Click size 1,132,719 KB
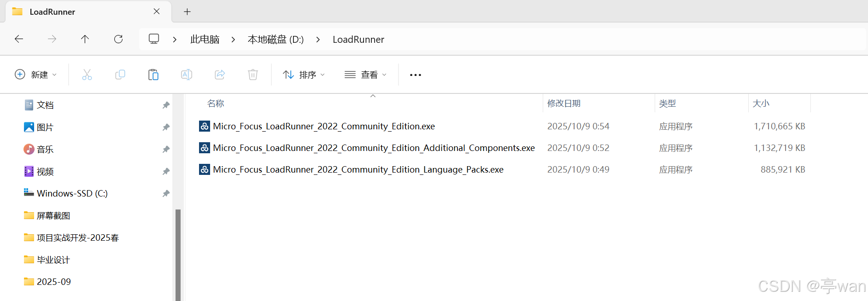The width and height of the screenshot is (868, 301). point(780,148)
